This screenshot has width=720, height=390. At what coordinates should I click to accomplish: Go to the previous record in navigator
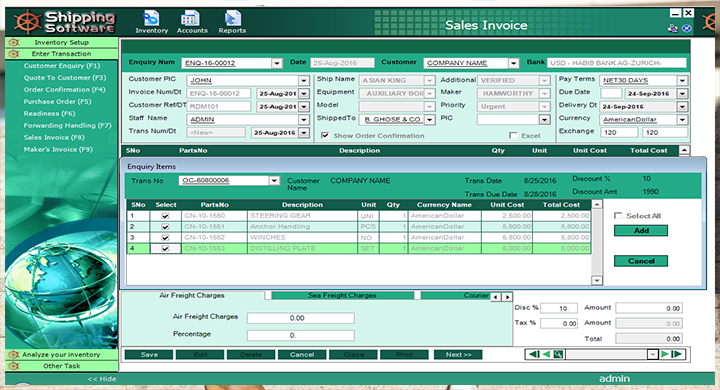546,354
